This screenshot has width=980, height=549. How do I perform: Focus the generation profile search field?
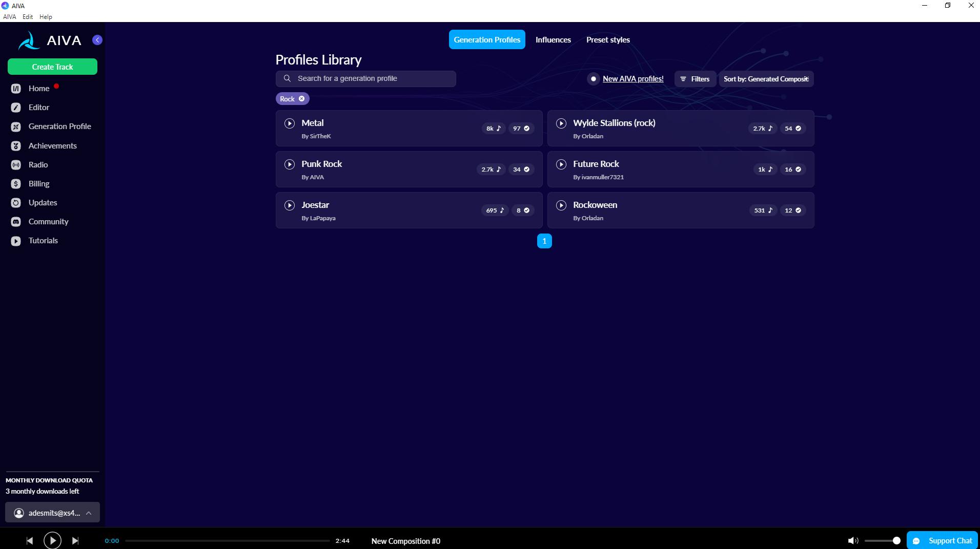(366, 79)
